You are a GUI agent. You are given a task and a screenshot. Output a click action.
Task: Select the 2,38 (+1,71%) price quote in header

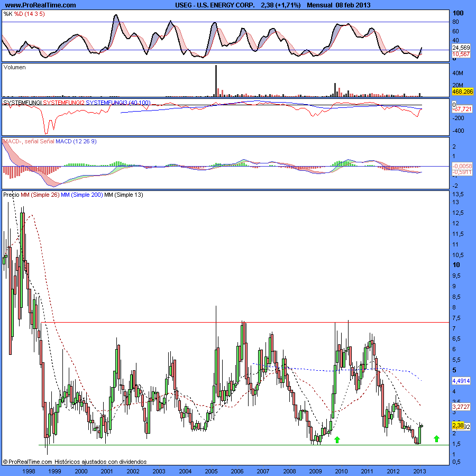(280, 5)
